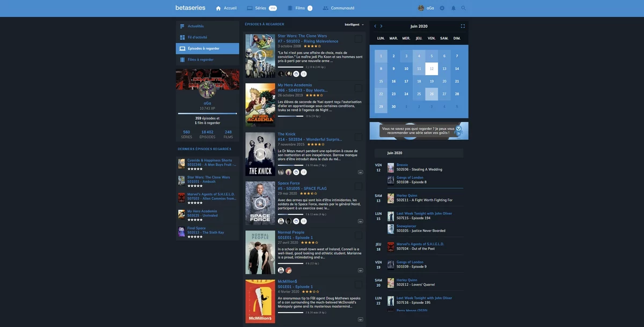Mark McMillion$ S01E01 as watched
This screenshot has width=644, height=327.
coord(358,285)
